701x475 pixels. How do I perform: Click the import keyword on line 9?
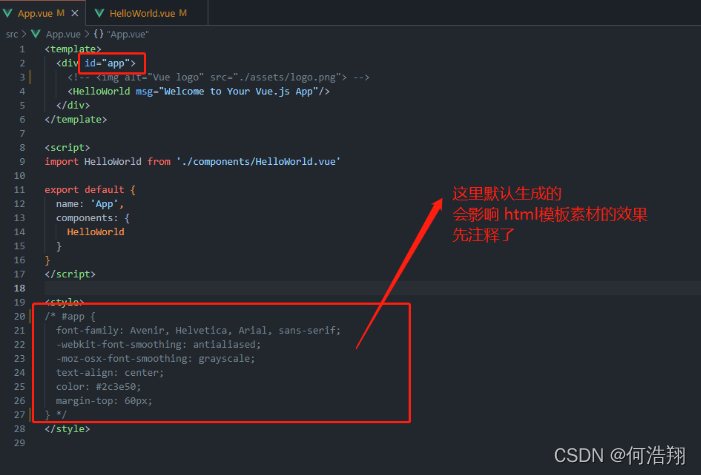pos(61,161)
